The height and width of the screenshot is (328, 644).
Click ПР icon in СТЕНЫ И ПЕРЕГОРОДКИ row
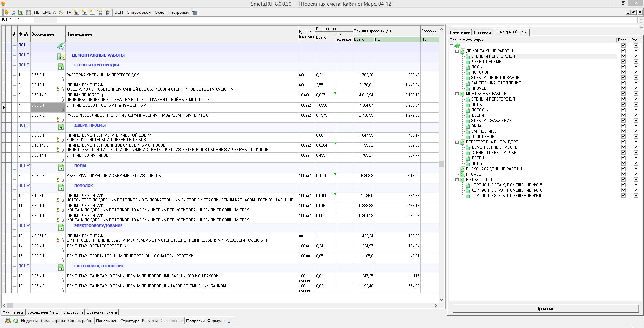coord(61,67)
